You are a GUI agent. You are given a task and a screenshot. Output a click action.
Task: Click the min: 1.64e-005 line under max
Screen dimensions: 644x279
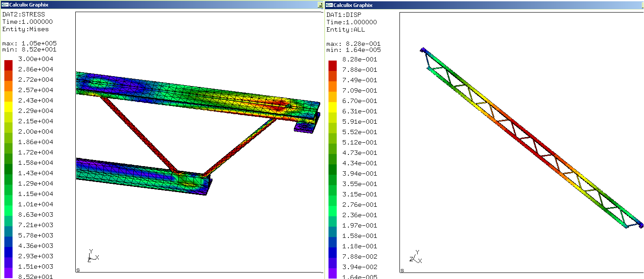pos(353,50)
